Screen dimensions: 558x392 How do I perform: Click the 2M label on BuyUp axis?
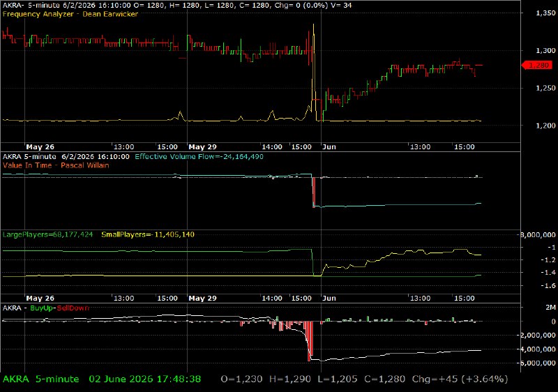551,308
